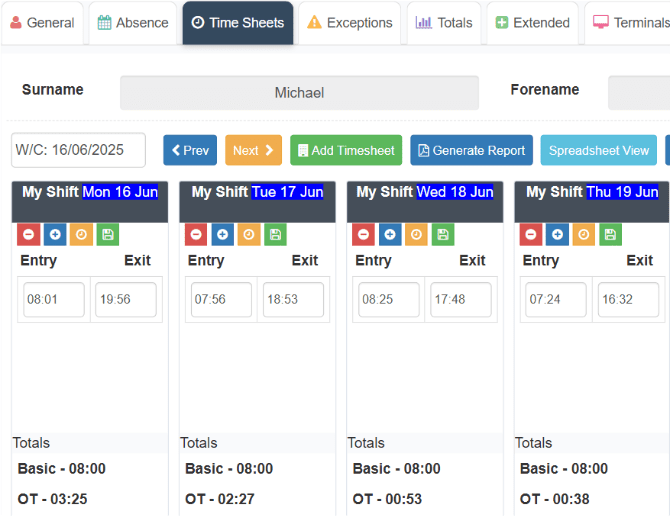Click blue add icon on Thu 19 Jun shift
The width and height of the screenshot is (670, 516).
[x=558, y=235]
